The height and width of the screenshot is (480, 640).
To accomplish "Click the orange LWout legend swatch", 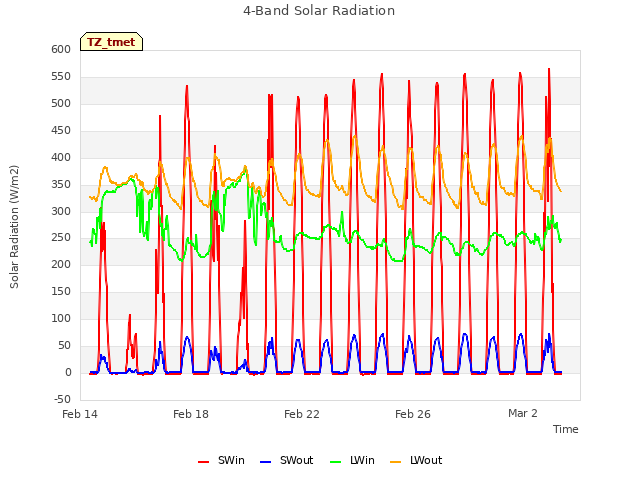I will [396, 462].
